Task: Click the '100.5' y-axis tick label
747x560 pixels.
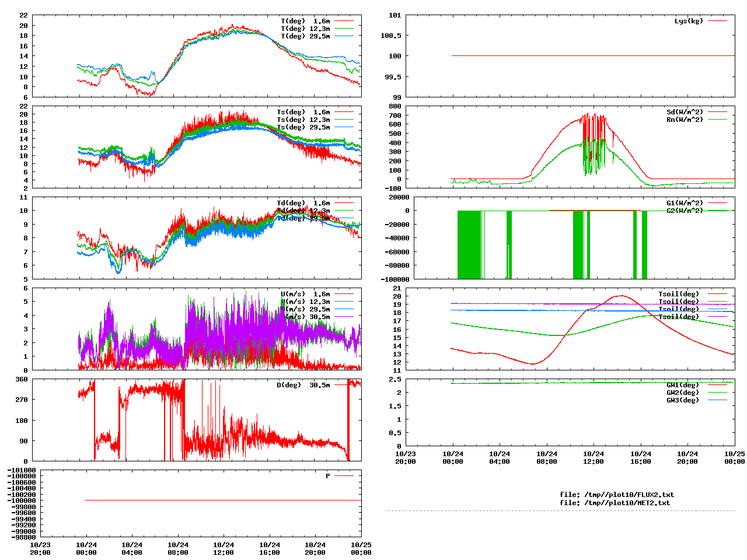Action: point(391,36)
